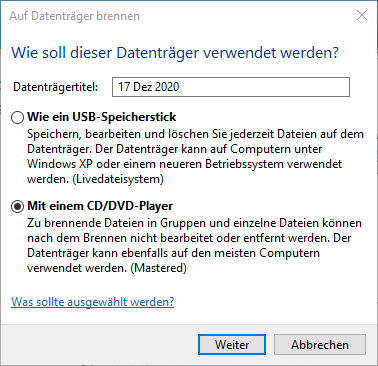Viewport: 378px width, 366px height.
Task: Open the Was sollte ausgewählt werden? link
Action: click(x=92, y=302)
